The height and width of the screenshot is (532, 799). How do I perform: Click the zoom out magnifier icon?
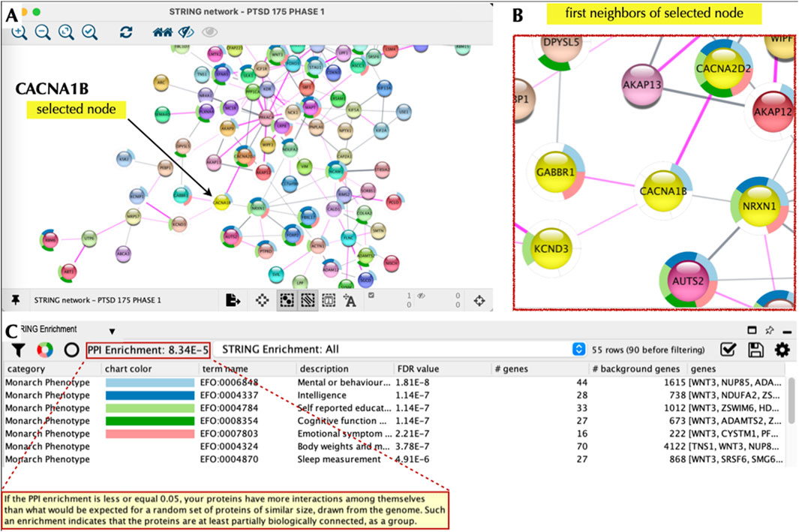pyautogui.click(x=43, y=32)
